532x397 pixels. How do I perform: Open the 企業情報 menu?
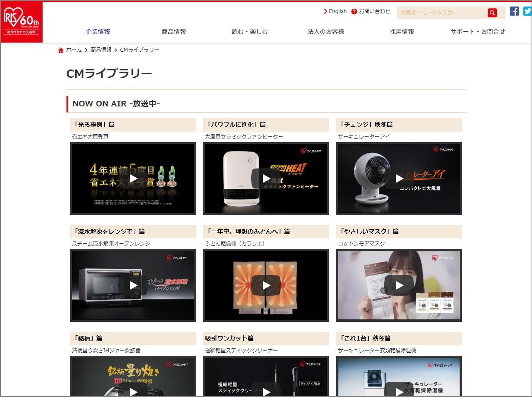pos(98,32)
